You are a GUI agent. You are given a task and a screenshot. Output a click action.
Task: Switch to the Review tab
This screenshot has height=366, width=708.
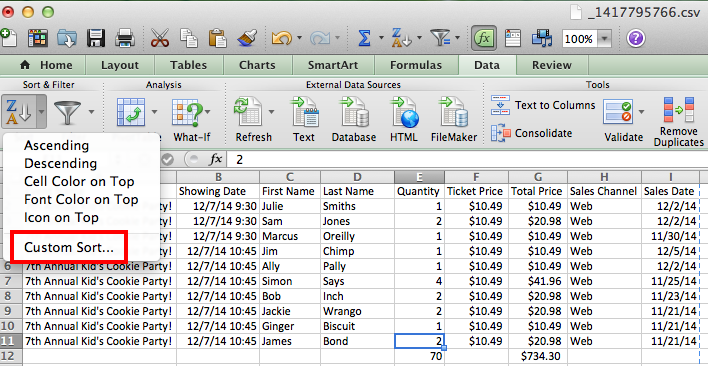552,65
